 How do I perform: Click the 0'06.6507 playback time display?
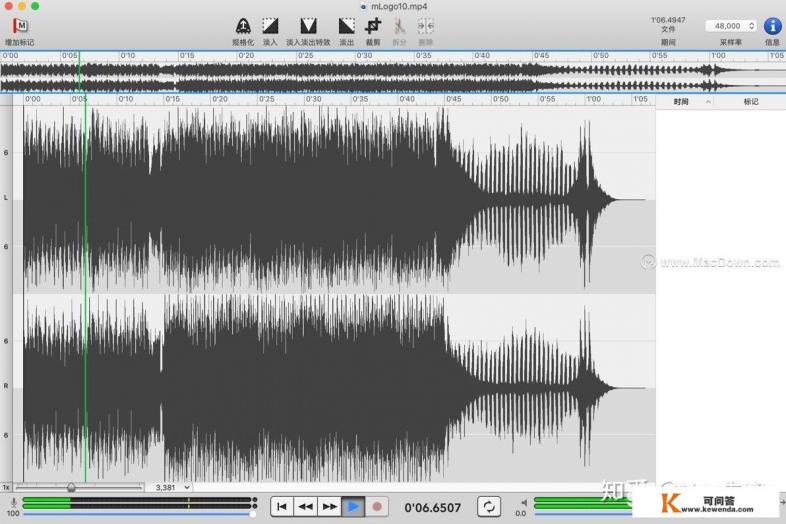pos(433,508)
